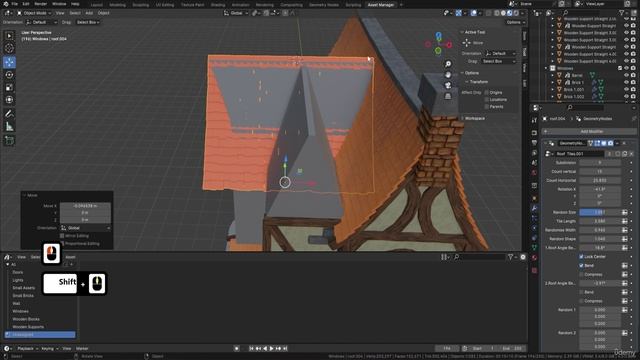Select the Cursor tool in the toolbar

(9, 48)
